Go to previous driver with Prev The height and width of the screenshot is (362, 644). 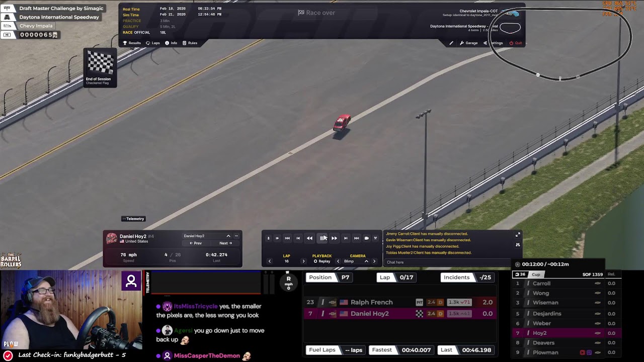(x=196, y=243)
